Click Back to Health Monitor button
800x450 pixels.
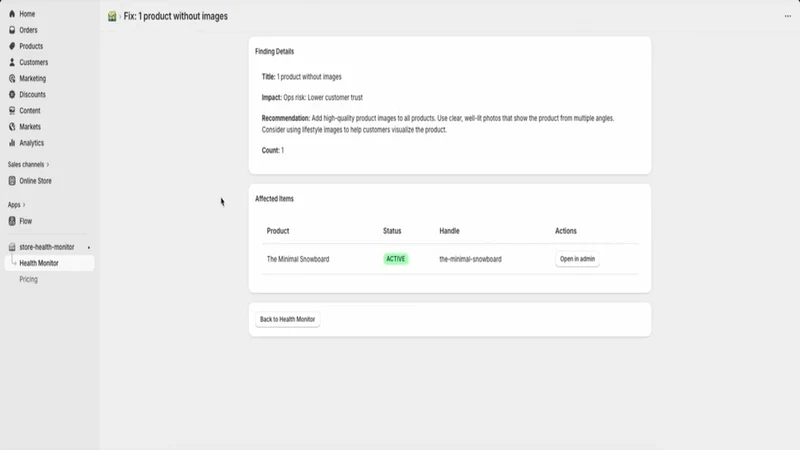click(287, 319)
